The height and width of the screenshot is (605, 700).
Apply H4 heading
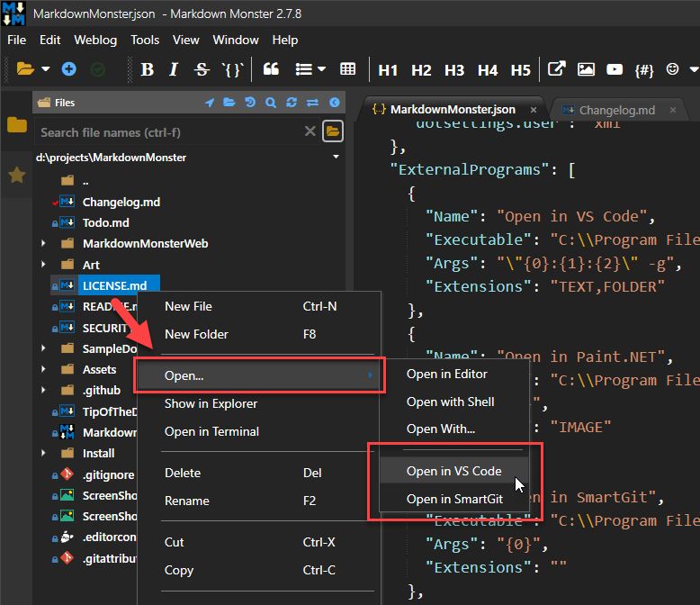coord(487,70)
